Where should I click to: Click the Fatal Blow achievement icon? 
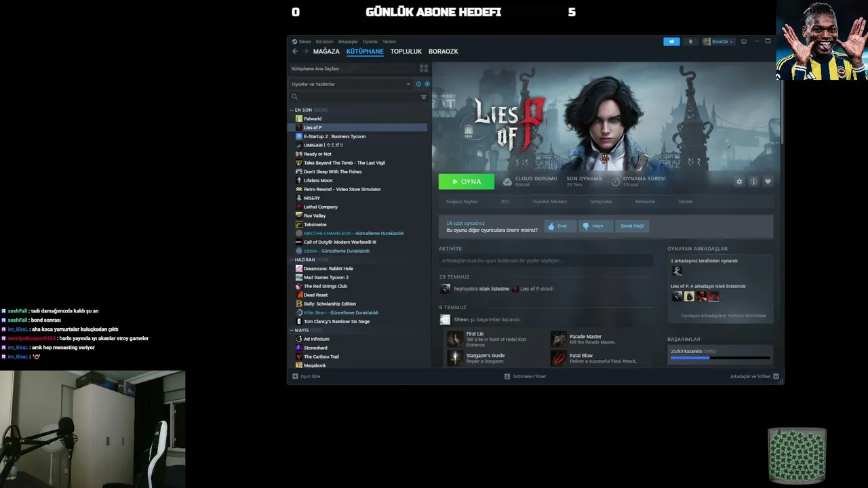tap(558, 358)
